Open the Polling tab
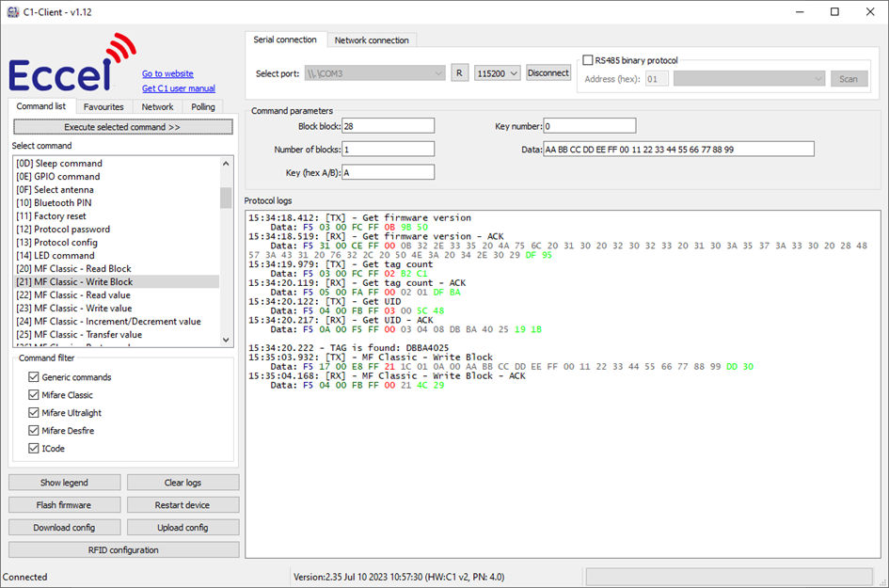 [x=202, y=106]
